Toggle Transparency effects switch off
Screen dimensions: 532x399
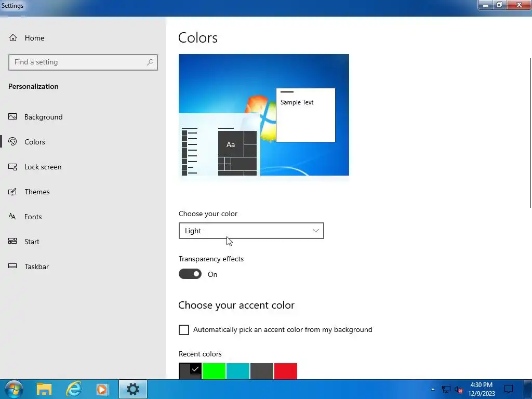[190, 274]
